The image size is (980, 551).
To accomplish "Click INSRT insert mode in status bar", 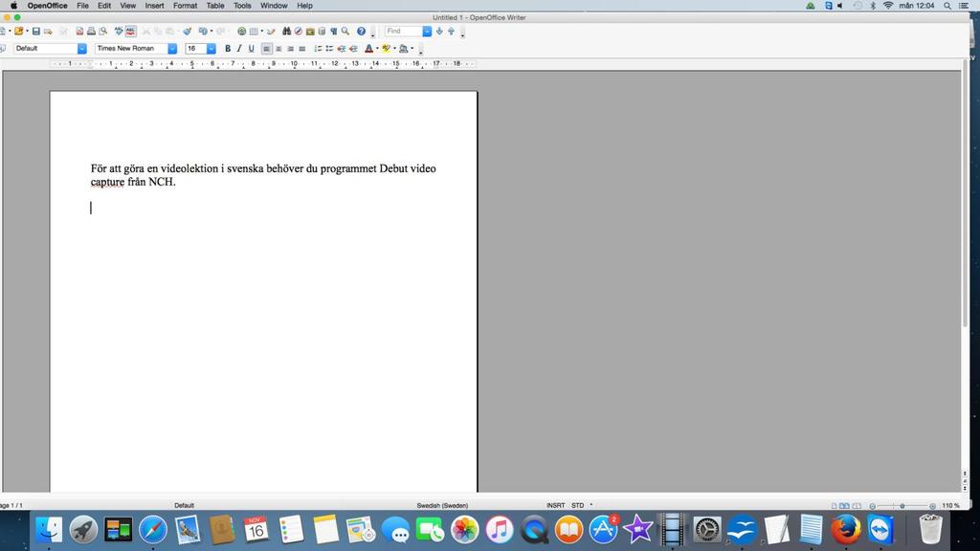I will click(x=556, y=505).
